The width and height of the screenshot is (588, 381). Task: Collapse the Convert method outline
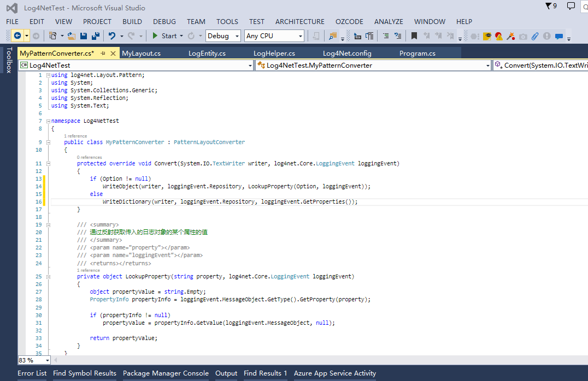point(48,164)
